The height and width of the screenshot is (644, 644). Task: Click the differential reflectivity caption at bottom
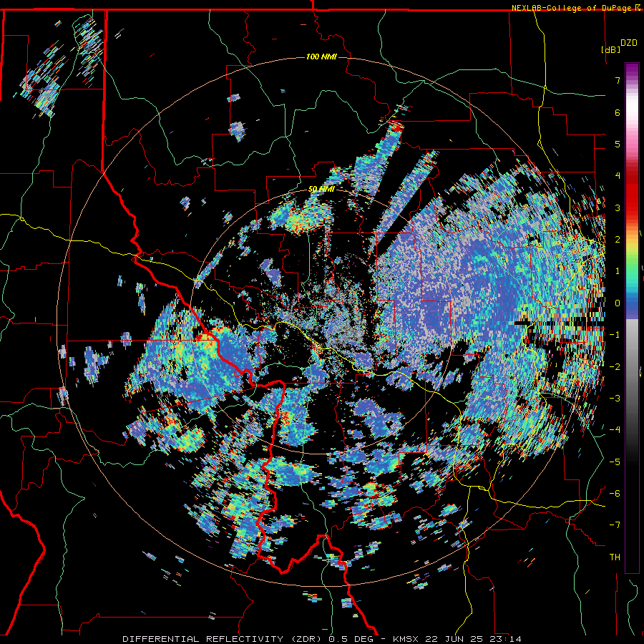click(322, 639)
